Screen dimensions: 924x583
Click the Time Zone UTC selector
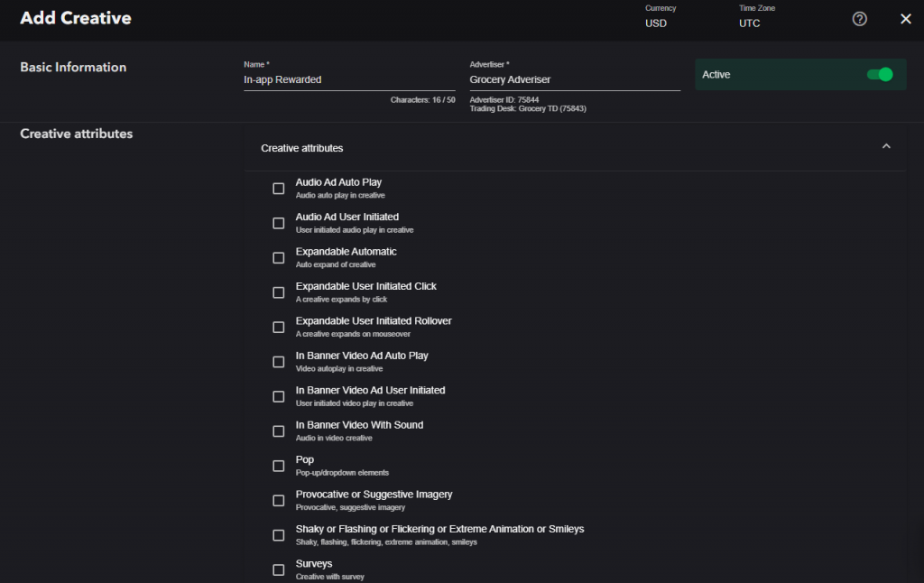pos(750,23)
